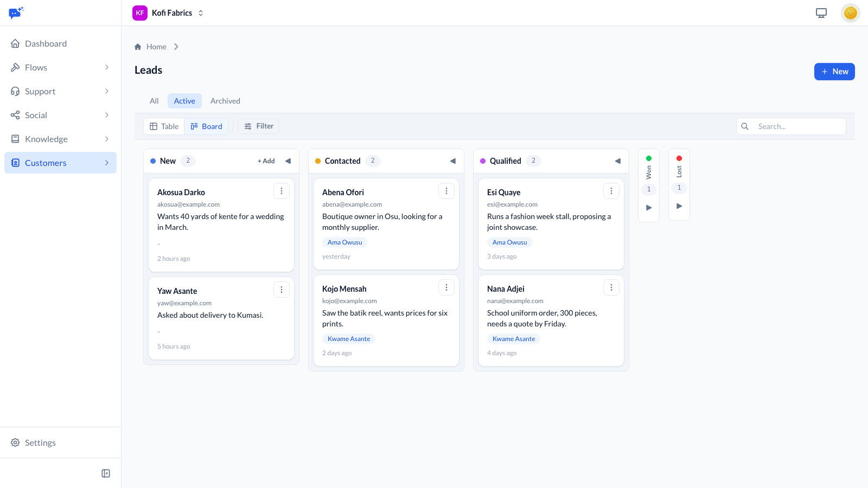The image size is (868, 488).
Task: Open card options for Esi Quaye
Action: 611,191
